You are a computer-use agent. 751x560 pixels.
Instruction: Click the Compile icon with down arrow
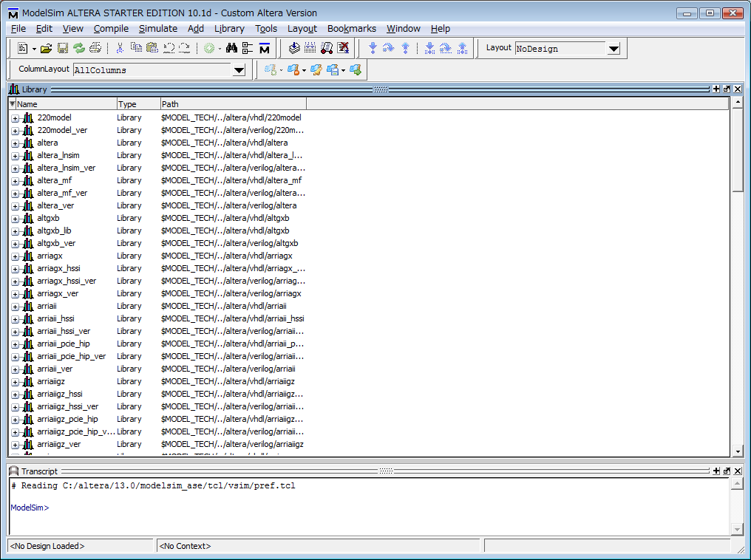[294, 48]
